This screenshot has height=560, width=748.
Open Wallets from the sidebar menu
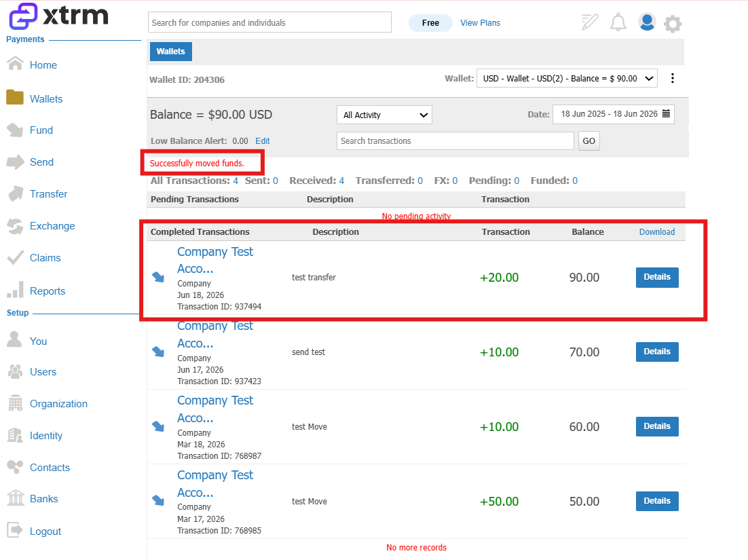(x=46, y=99)
